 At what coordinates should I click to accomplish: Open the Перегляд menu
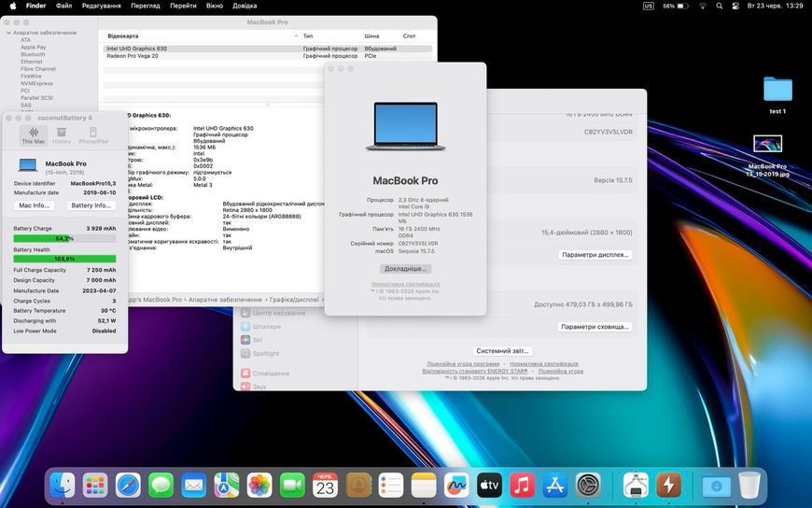click(x=145, y=6)
